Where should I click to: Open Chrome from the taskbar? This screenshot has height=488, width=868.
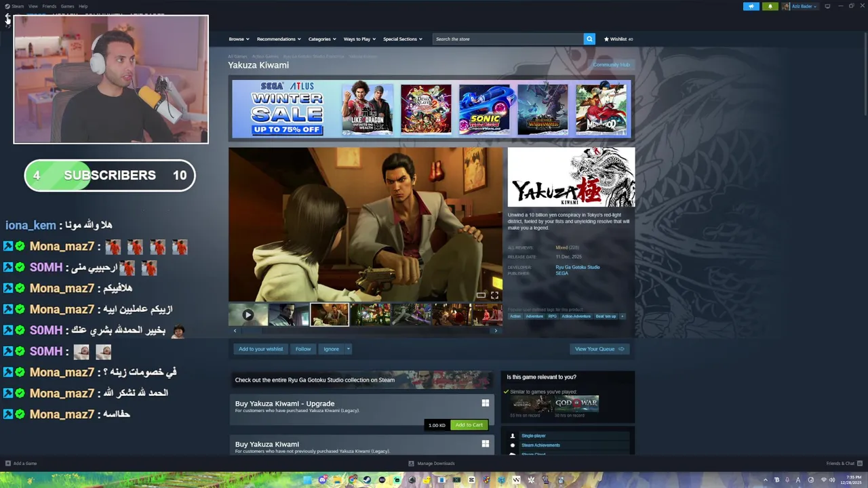pyautogui.click(x=352, y=480)
